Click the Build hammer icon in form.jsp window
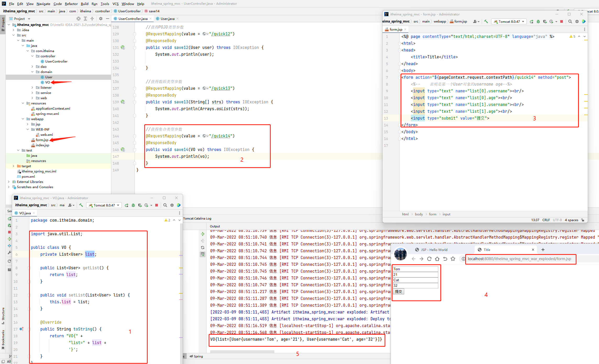 pos(486,21)
